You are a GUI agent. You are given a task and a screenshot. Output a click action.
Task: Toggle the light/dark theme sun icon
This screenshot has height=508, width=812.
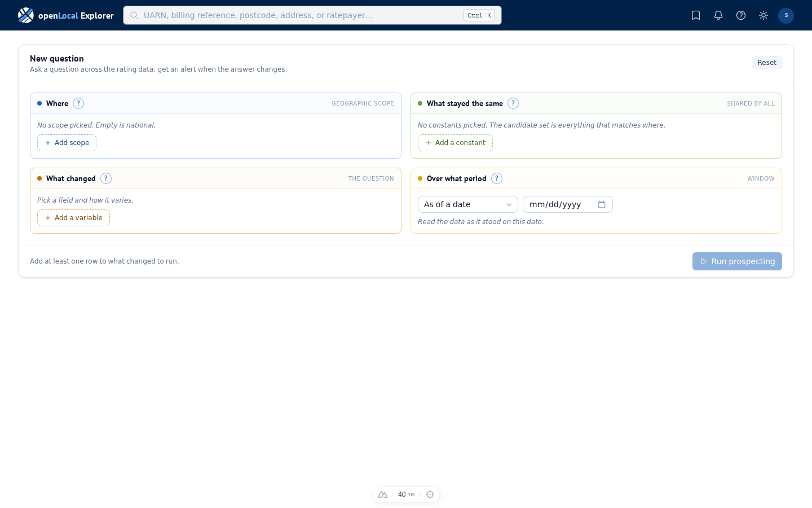(x=764, y=15)
